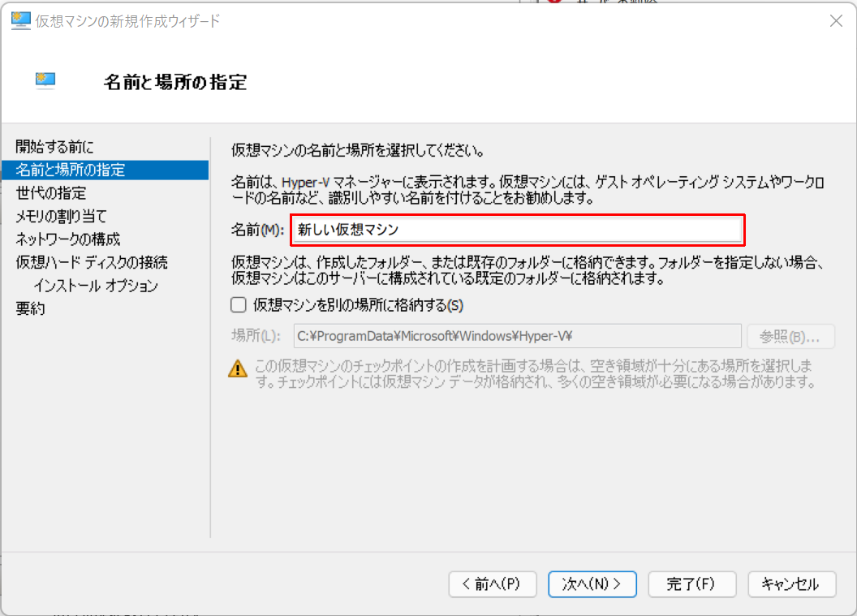Click the 次へ button to continue
The image size is (857, 616).
[x=592, y=584]
